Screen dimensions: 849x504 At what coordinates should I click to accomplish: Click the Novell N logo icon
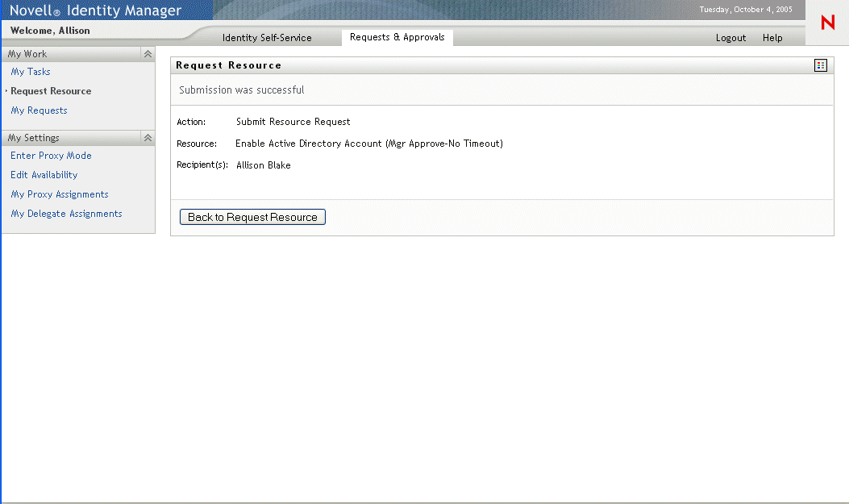[828, 23]
